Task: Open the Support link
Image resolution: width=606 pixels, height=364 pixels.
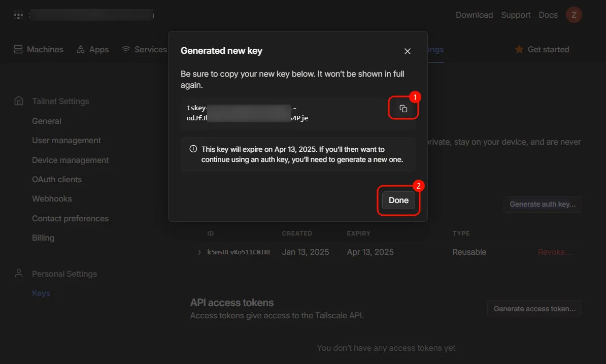Action: [516, 15]
